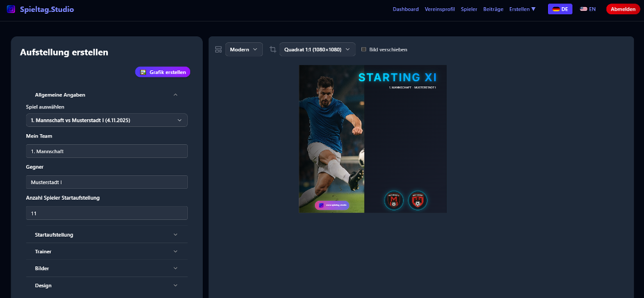
Task: Click the German flag DE icon
Action: click(x=556, y=9)
